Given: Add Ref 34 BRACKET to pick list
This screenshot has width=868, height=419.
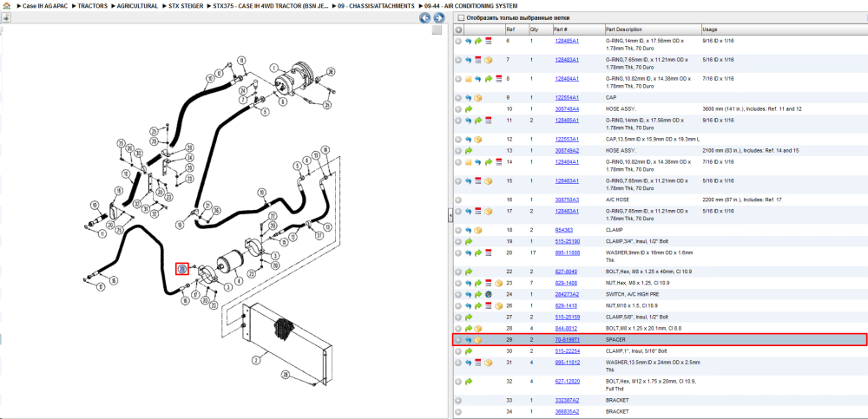Looking at the screenshot, I should point(458,412).
